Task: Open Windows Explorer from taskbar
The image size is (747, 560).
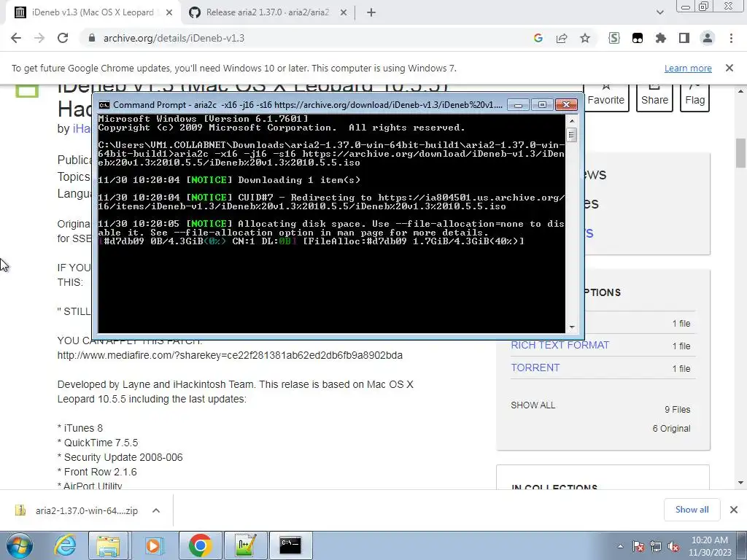Action: 108,545
